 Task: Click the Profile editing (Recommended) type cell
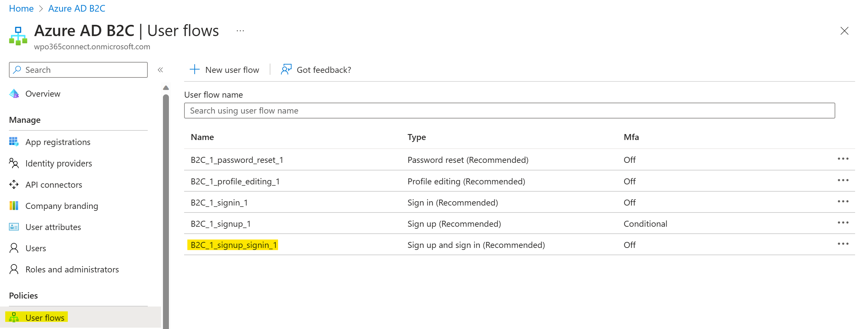coord(466,181)
